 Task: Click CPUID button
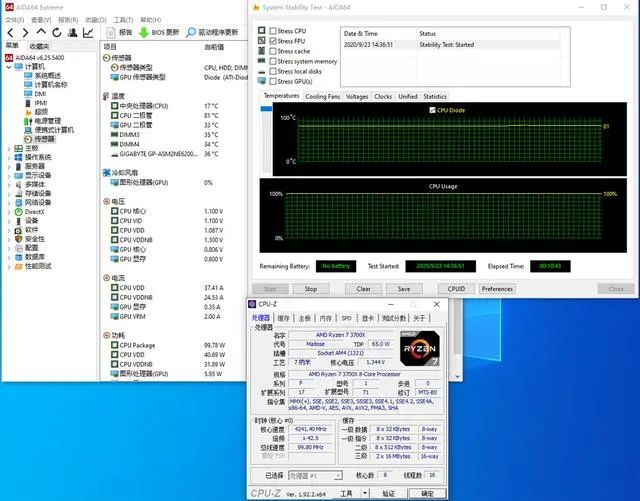point(456,289)
